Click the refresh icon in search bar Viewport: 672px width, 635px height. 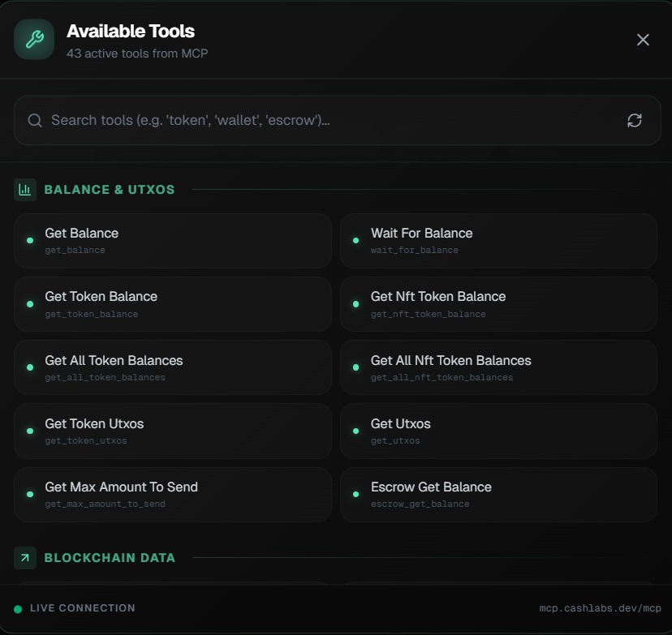(634, 120)
